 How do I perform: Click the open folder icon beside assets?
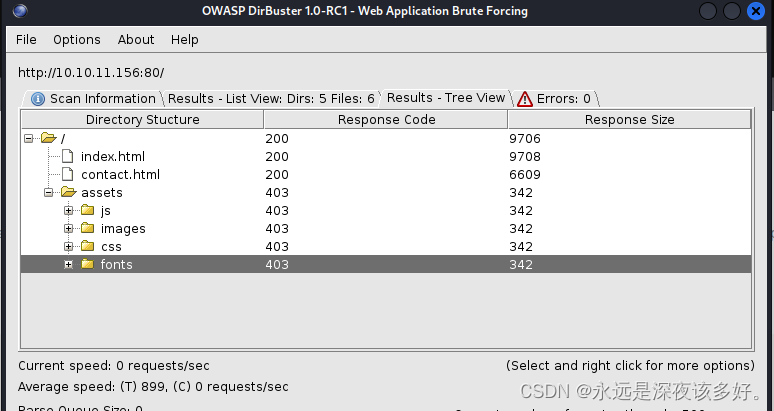pyautogui.click(x=68, y=191)
